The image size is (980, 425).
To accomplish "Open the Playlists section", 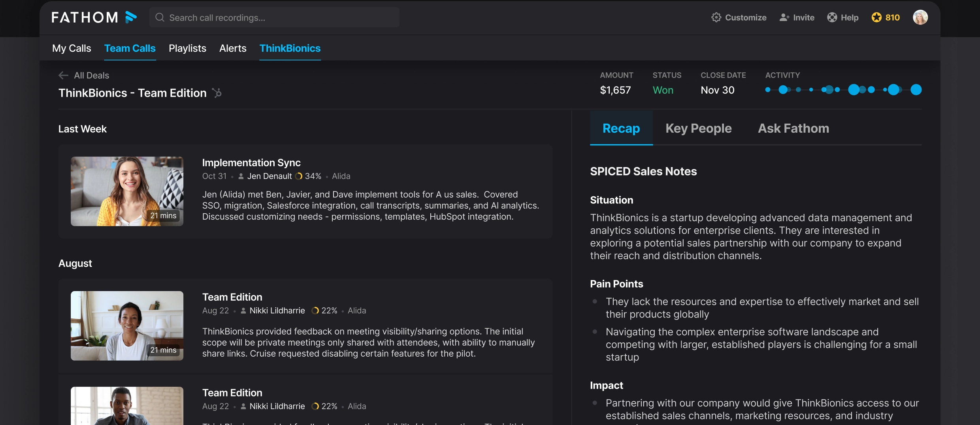I will [187, 48].
